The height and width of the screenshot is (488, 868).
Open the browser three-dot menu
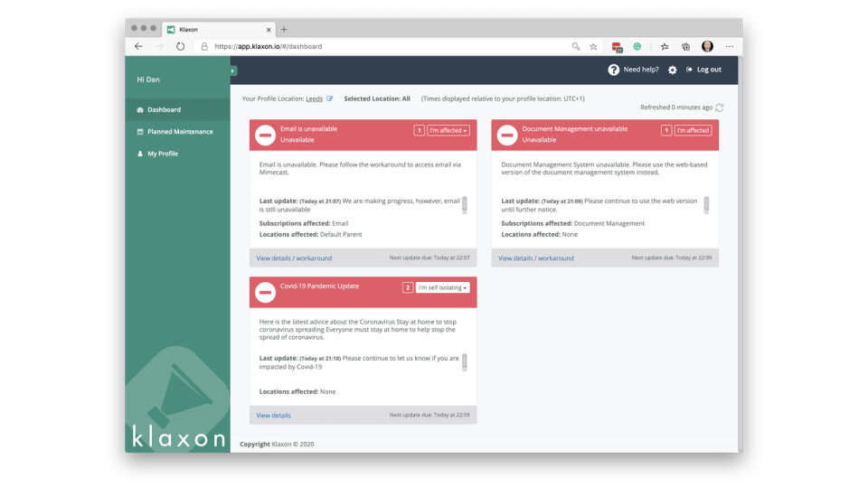(730, 46)
